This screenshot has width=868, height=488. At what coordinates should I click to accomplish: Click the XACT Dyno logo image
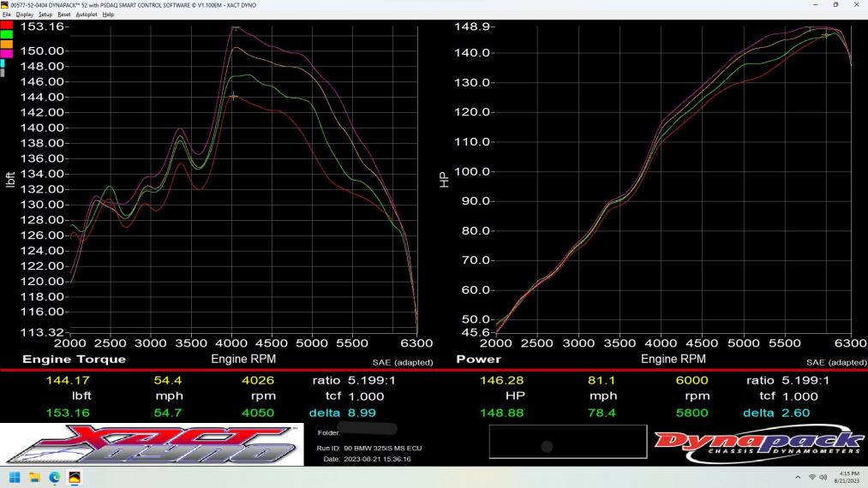point(152,444)
